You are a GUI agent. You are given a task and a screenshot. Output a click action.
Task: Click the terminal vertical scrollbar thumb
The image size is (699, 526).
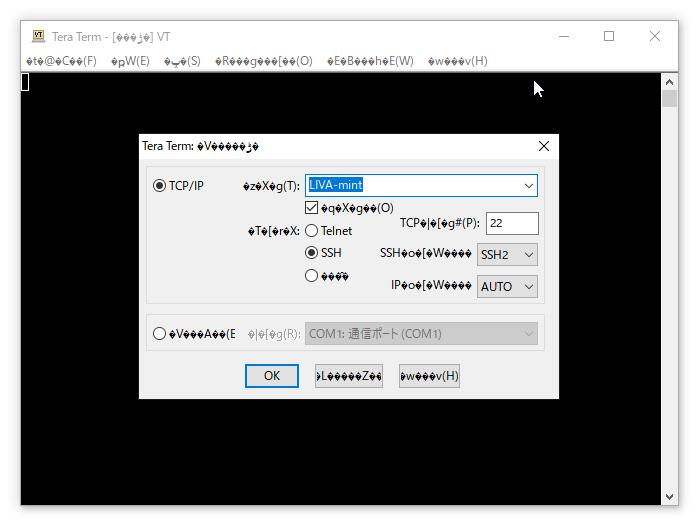669,99
